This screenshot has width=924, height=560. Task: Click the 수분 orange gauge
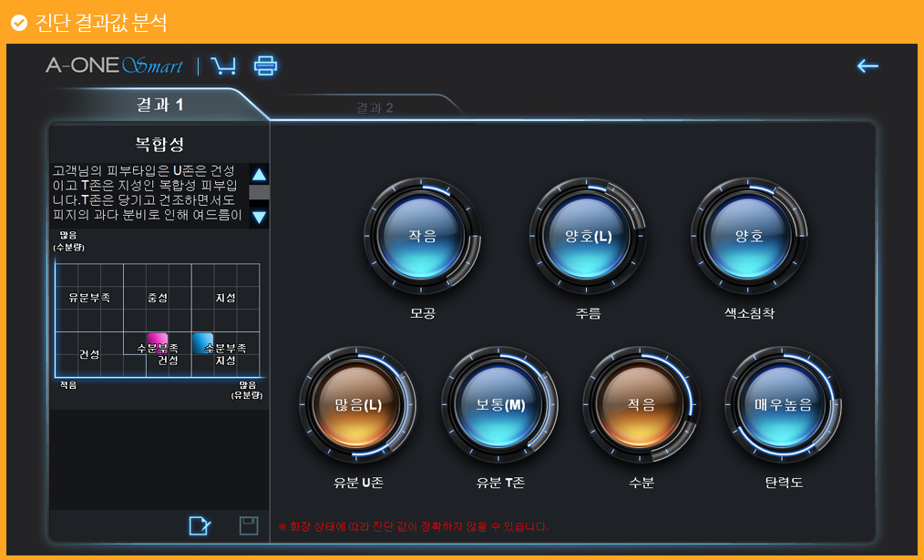click(641, 405)
